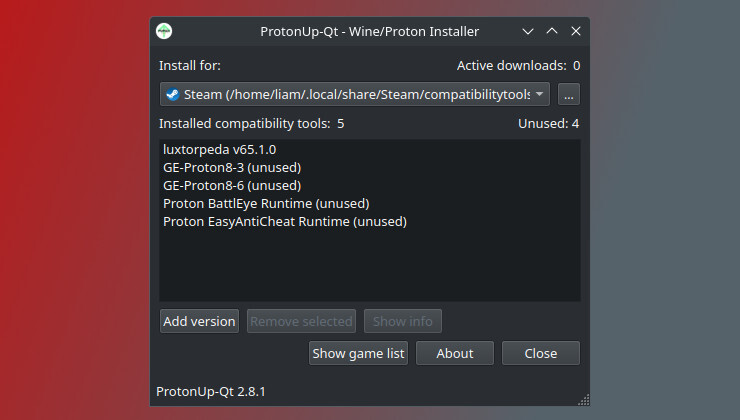Choose Proton BattlEye Runtime from the list
740x420 pixels.
pyautogui.click(x=265, y=204)
